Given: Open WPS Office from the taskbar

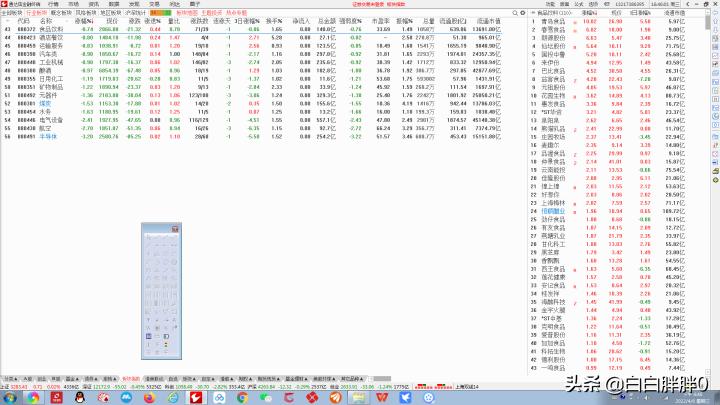Looking at the screenshot, I should coord(382,397).
